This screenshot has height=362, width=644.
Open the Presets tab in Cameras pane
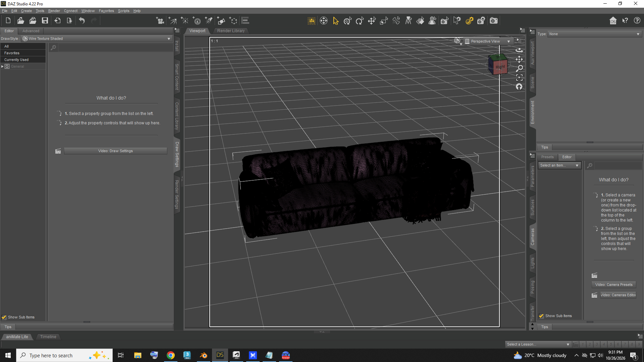tap(547, 157)
